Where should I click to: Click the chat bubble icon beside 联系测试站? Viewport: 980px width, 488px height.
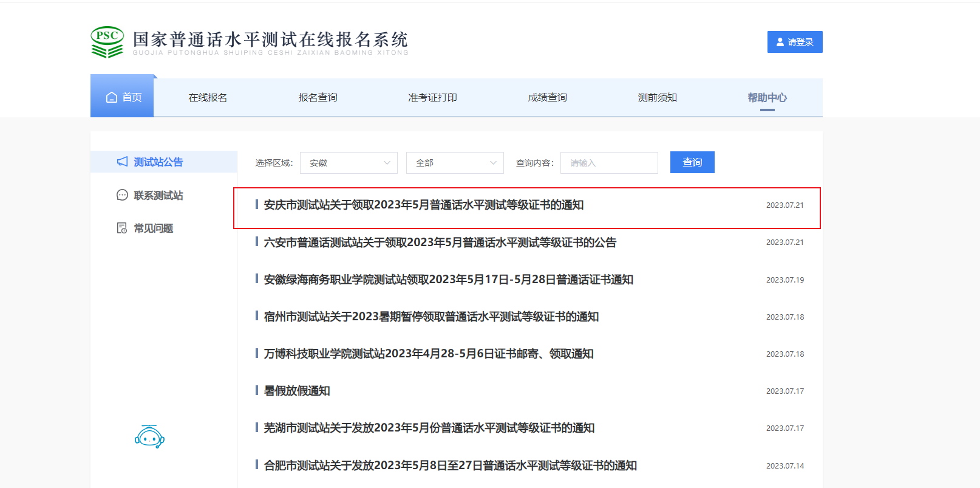point(122,195)
